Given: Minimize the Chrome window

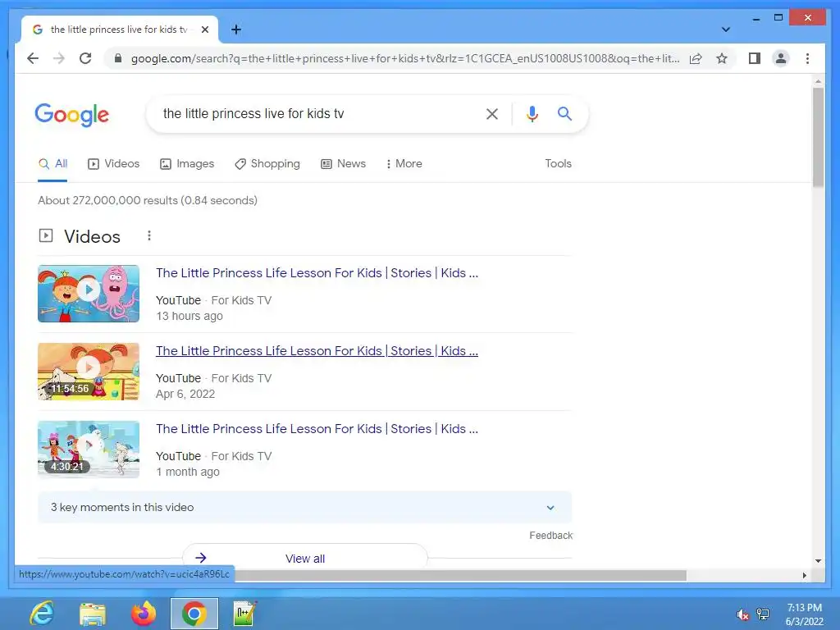Looking at the screenshot, I should point(756,18).
